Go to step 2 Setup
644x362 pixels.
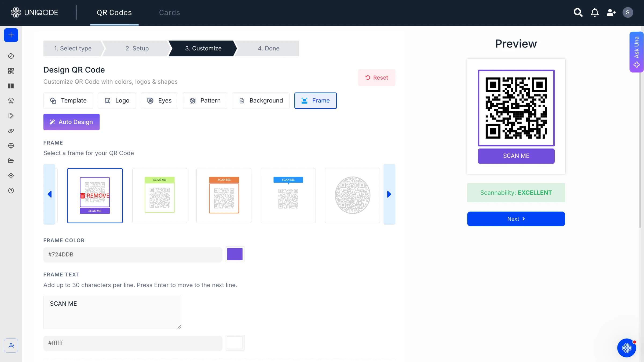coord(137,49)
